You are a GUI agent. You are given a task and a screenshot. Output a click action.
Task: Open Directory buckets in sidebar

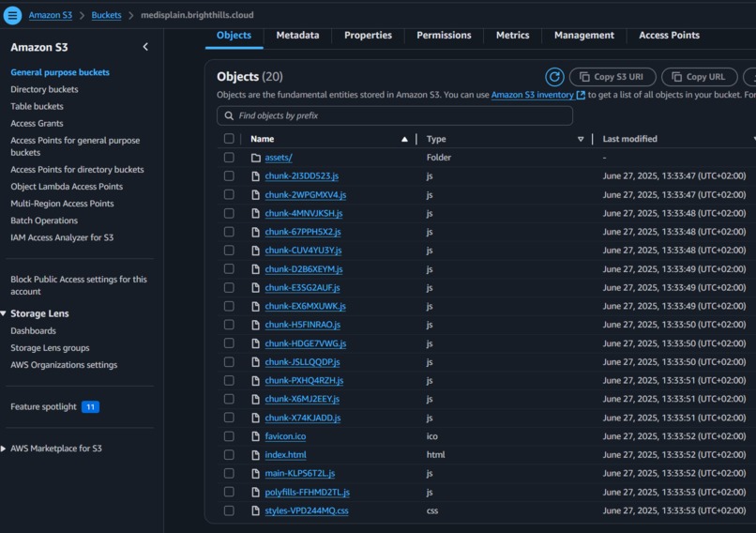point(44,89)
